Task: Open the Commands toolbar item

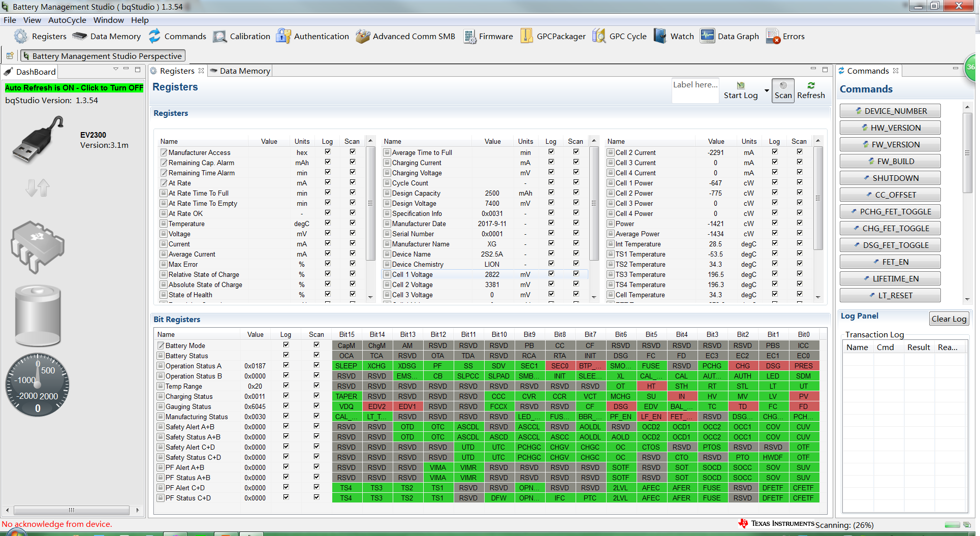Action: pyautogui.click(x=177, y=36)
